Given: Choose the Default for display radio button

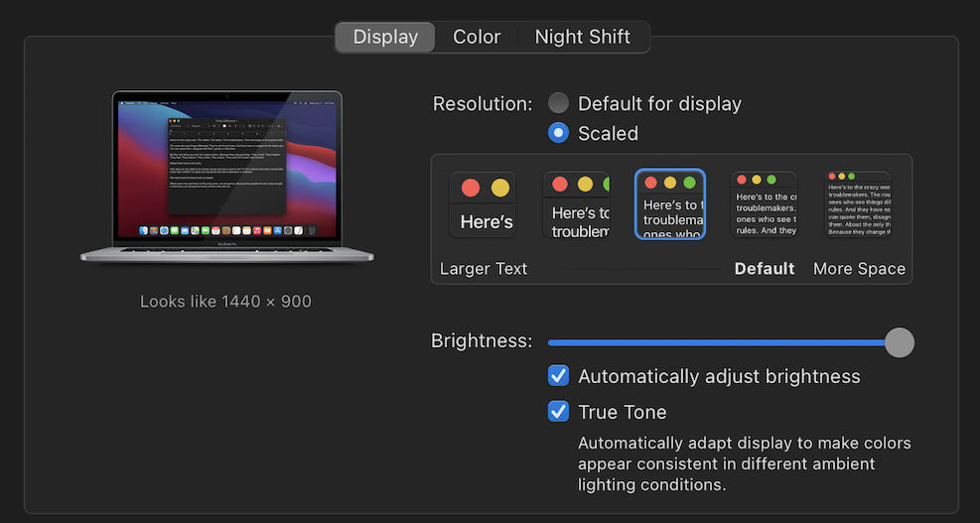Looking at the screenshot, I should point(559,103).
